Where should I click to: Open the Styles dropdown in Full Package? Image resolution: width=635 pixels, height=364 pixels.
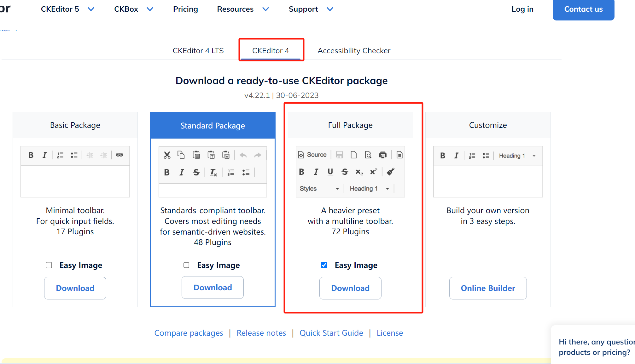[x=319, y=189]
